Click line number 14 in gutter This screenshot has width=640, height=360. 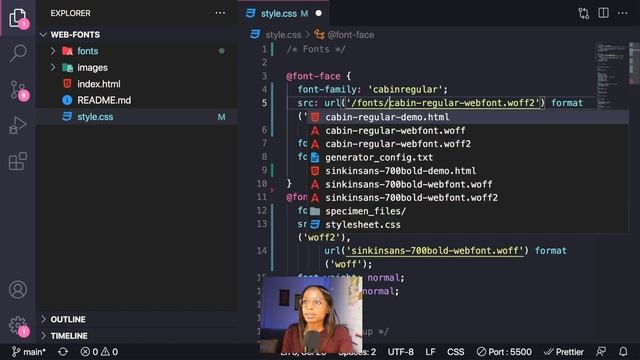pyautogui.click(x=262, y=251)
